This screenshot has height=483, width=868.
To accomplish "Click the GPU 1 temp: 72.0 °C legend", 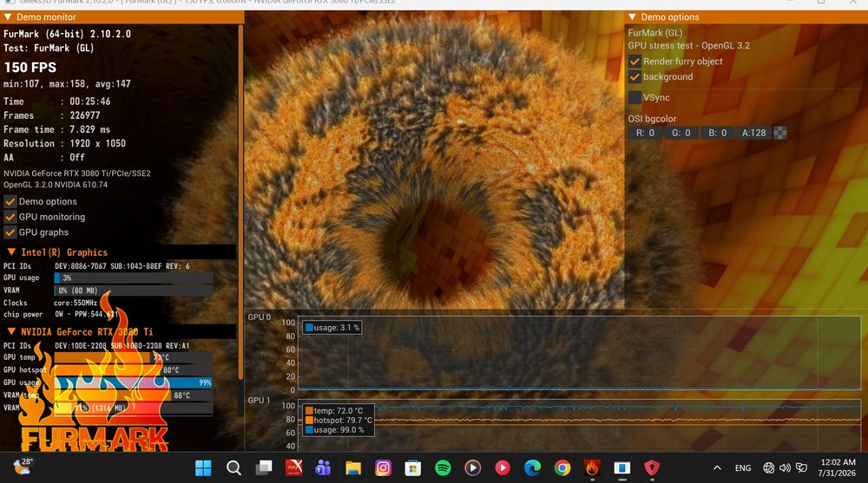I will point(334,410).
